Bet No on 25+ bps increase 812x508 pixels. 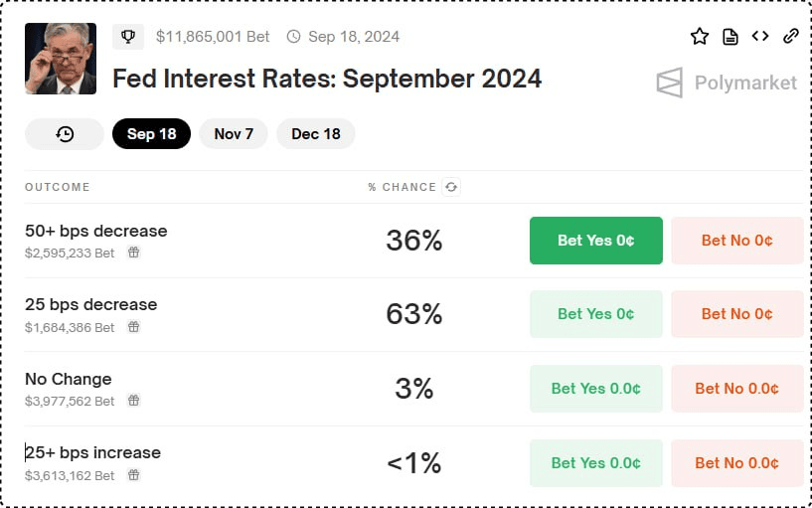pyautogui.click(x=737, y=463)
